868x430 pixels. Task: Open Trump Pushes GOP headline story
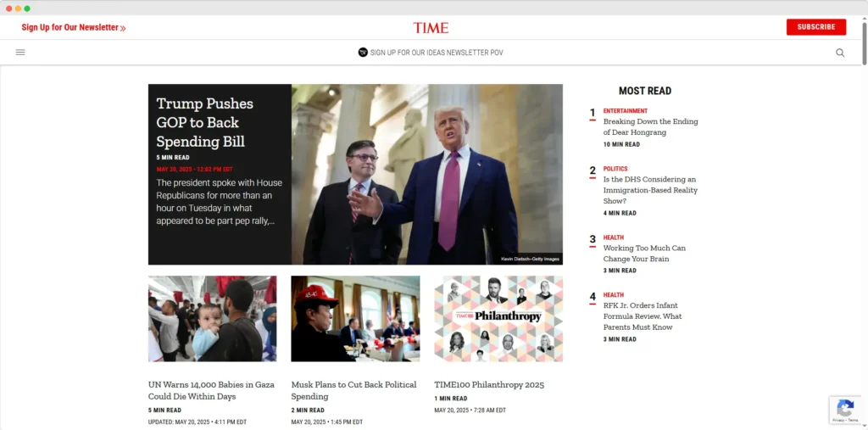click(x=205, y=122)
